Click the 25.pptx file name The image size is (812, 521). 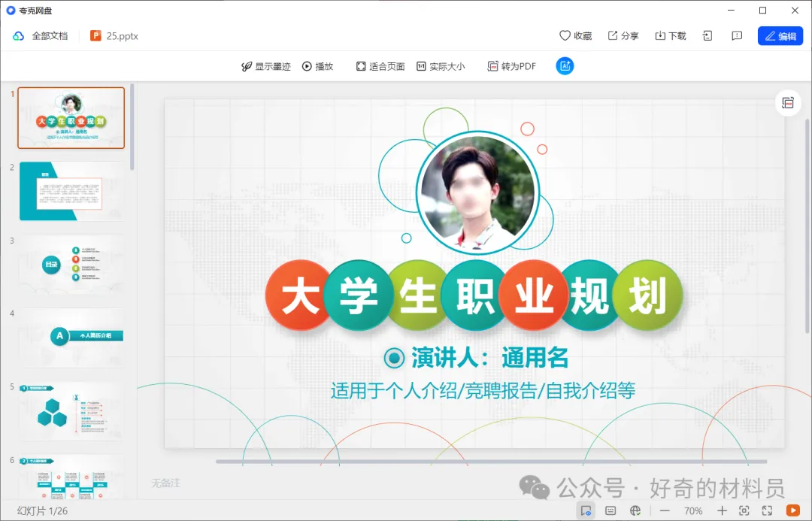[123, 36]
